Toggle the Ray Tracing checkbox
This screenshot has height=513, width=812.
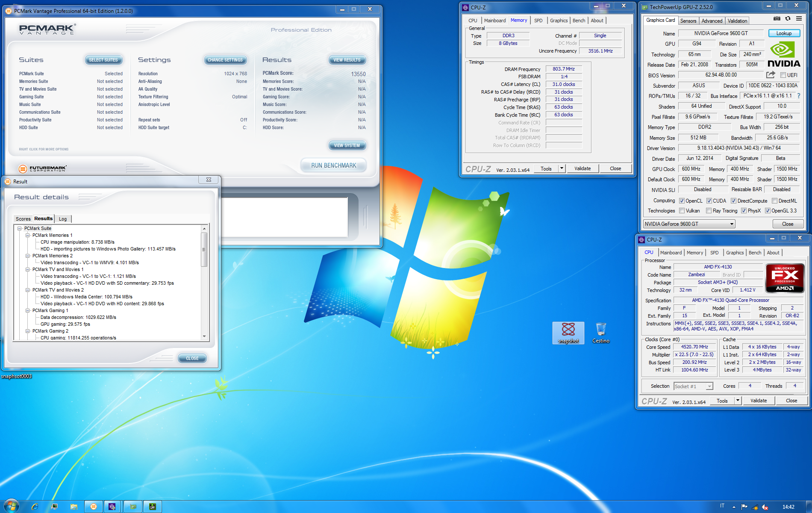tap(709, 211)
